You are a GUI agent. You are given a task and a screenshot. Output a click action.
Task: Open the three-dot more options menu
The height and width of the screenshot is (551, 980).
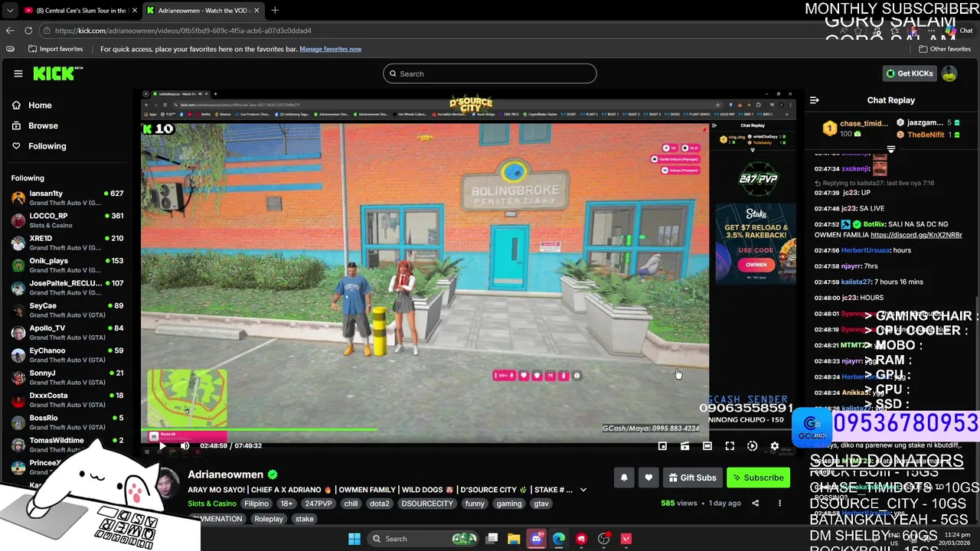(x=779, y=503)
